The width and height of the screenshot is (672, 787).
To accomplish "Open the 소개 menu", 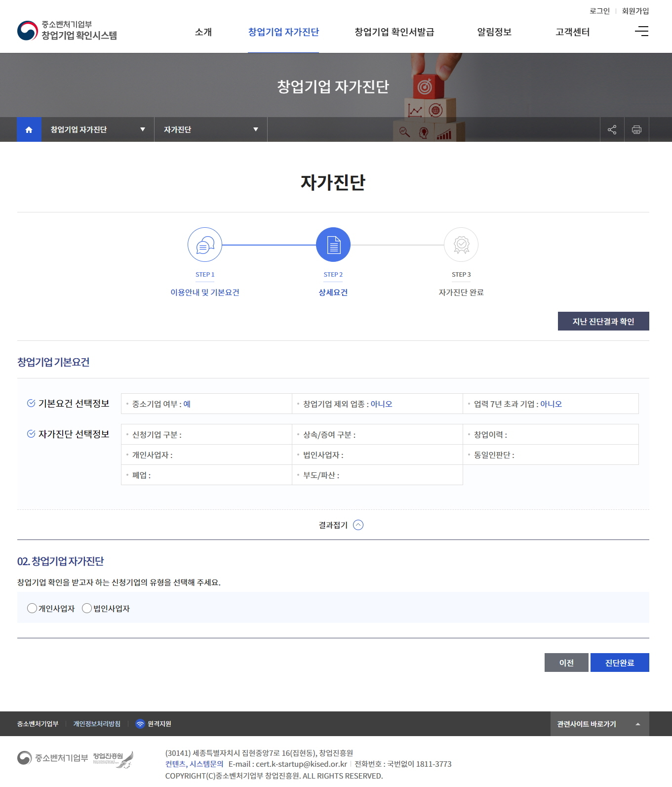I will (x=203, y=32).
